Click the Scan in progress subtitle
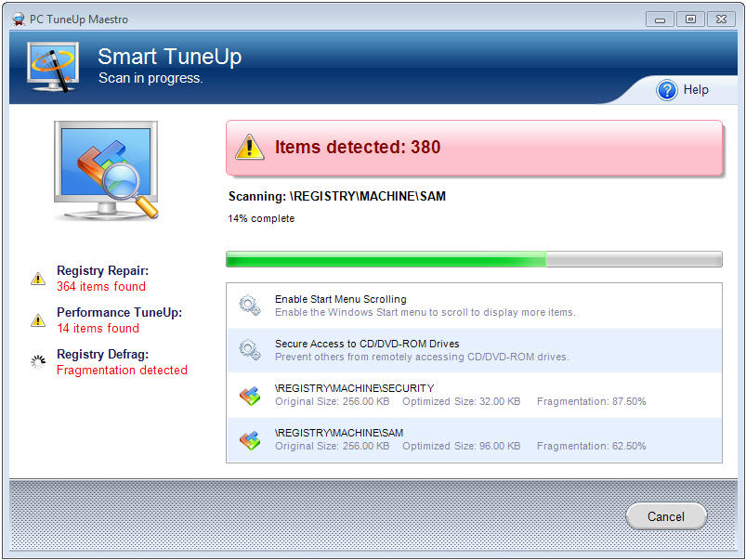This screenshot has width=746, height=560. click(151, 78)
